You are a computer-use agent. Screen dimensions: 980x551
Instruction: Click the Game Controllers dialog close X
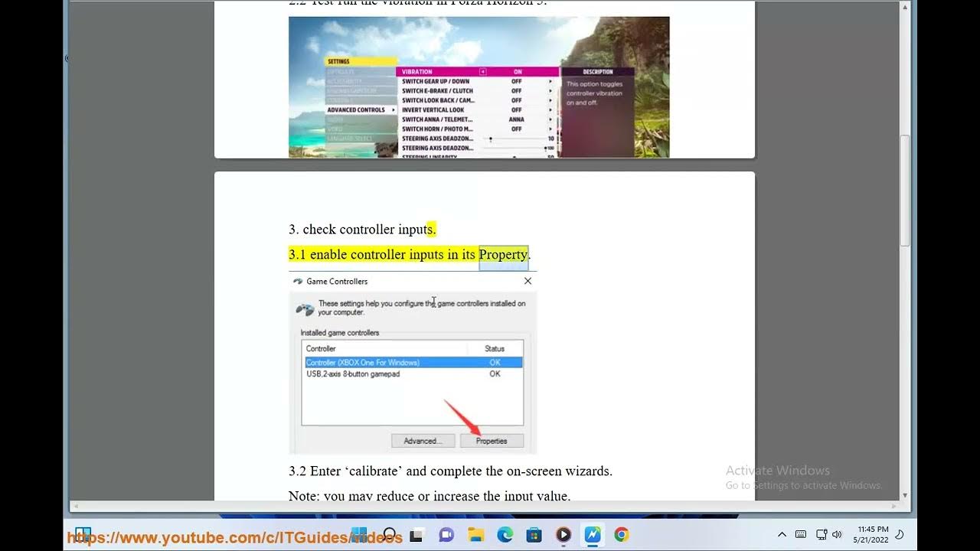pos(528,281)
